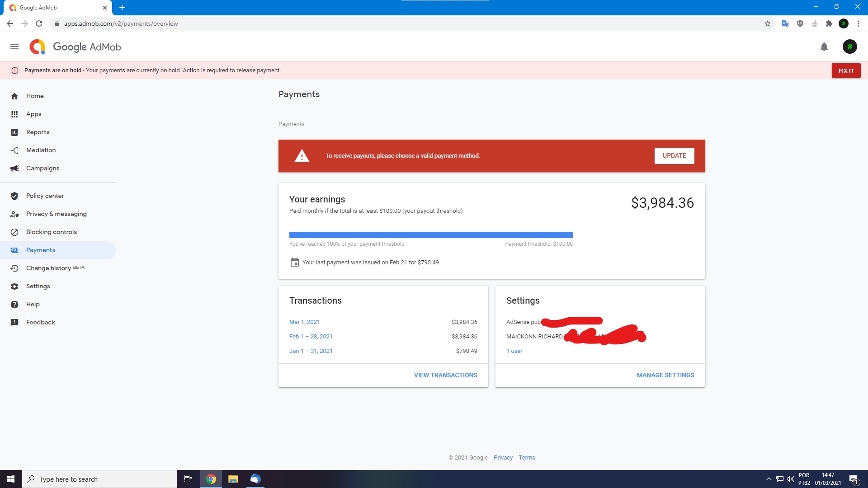
Task: Expand the Privacy & Messaging menu item
Action: point(56,213)
